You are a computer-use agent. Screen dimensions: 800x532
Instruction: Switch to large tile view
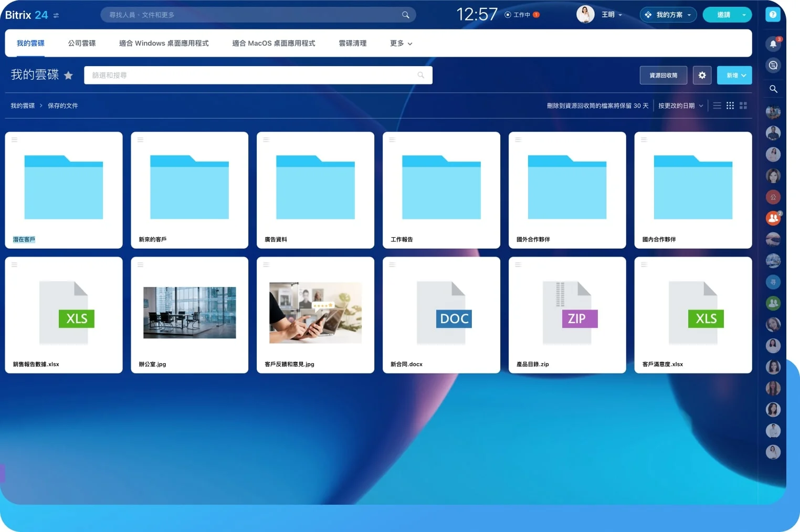click(743, 105)
